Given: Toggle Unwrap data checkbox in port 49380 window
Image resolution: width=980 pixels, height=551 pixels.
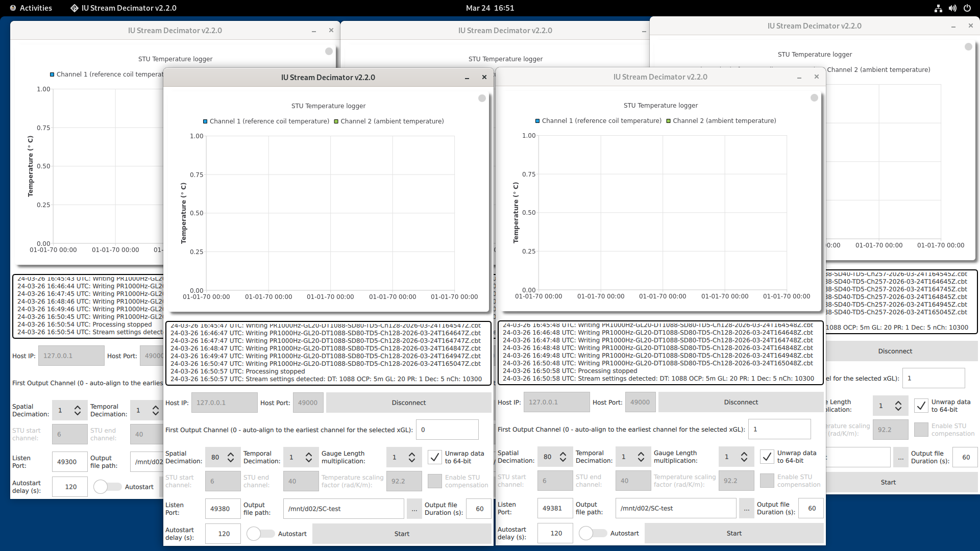Looking at the screenshot, I should (x=434, y=457).
